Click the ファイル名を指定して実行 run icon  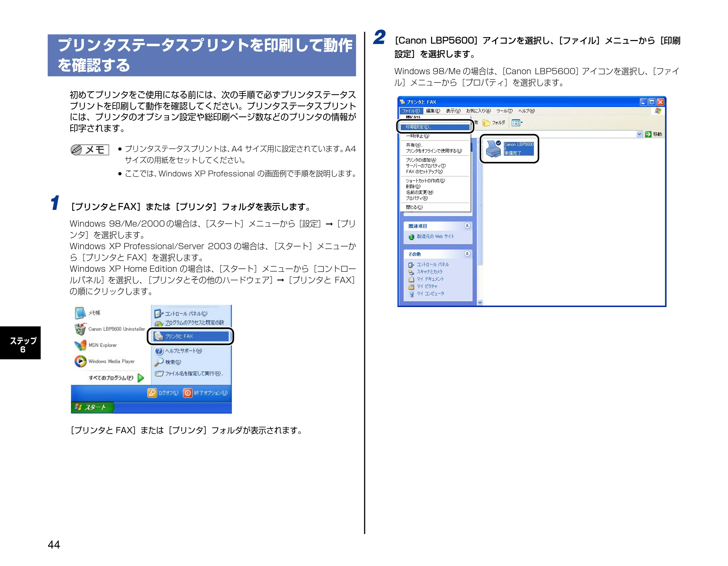coord(159,374)
